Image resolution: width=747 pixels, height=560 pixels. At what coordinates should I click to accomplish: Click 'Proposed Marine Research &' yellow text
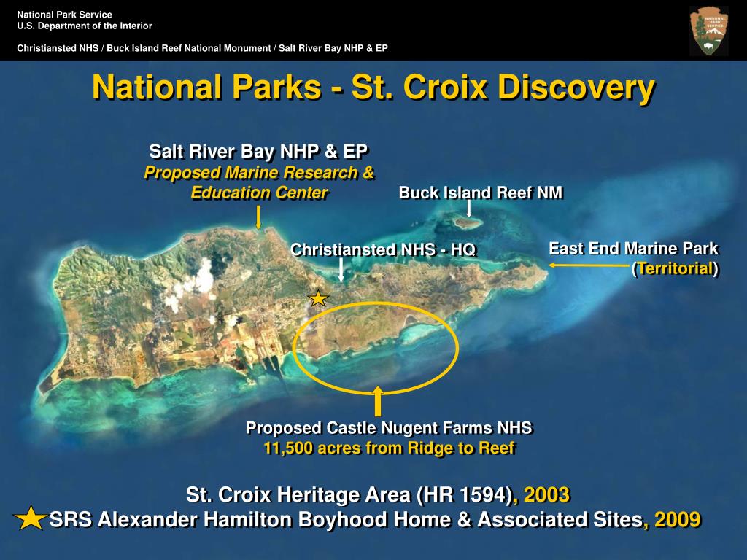[x=259, y=172]
